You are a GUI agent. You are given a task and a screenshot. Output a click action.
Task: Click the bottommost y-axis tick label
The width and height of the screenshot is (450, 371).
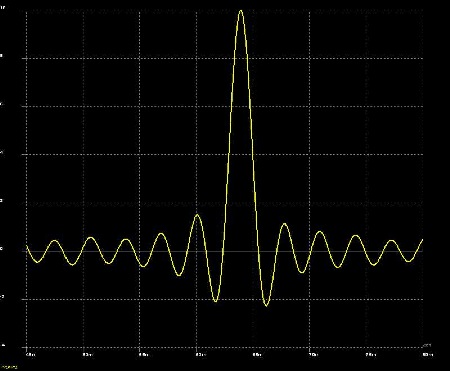click(3, 346)
